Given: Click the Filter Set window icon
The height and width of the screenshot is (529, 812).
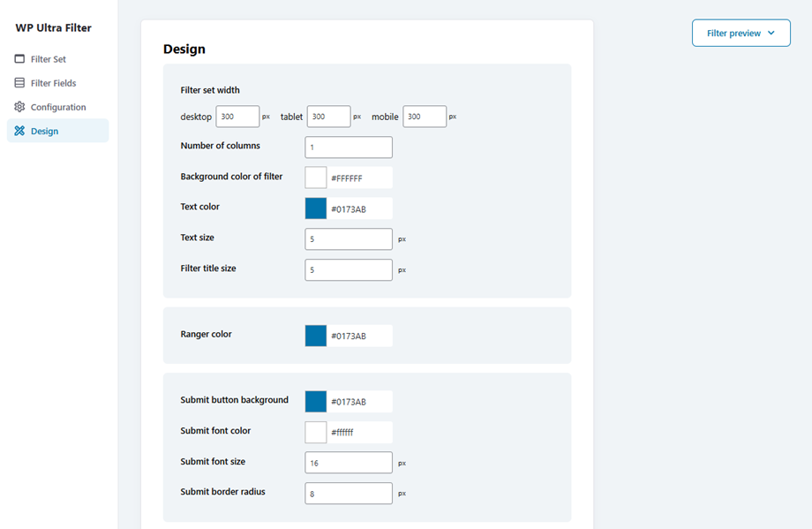Looking at the screenshot, I should point(19,59).
